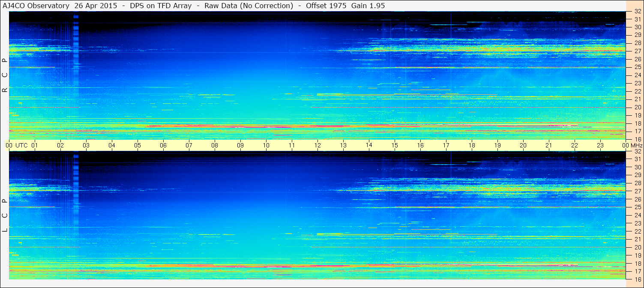Click the 04 hour mark on time axis
The image size is (644, 288).
pos(112,145)
